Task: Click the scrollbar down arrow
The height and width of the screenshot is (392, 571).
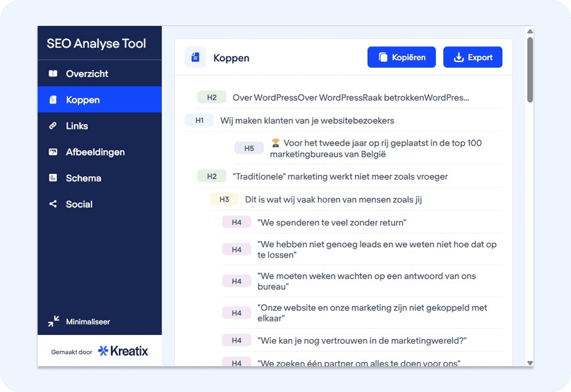Action: pyautogui.click(x=530, y=363)
